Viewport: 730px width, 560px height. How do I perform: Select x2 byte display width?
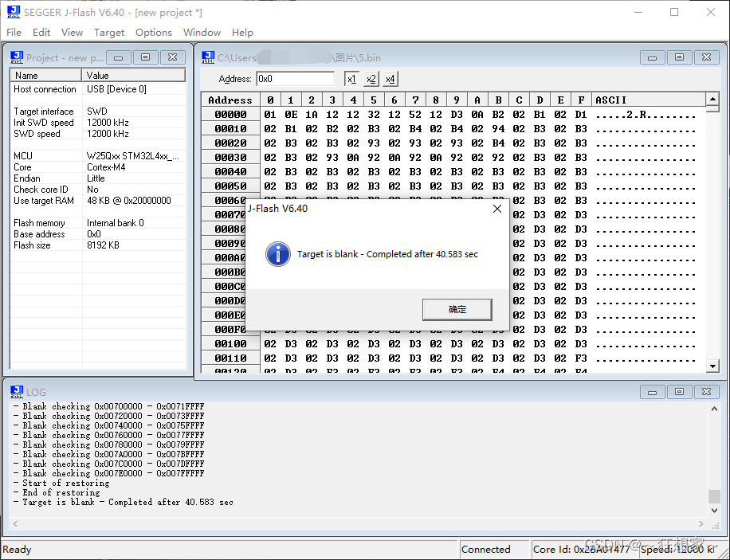[x=371, y=79]
